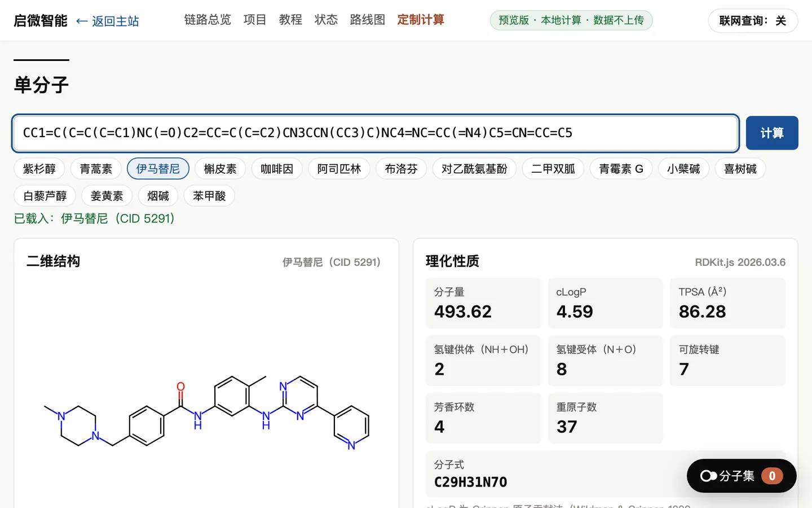Load the 白藜芦醇 example
Screen dimensions: 812x508
click(45, 196)
